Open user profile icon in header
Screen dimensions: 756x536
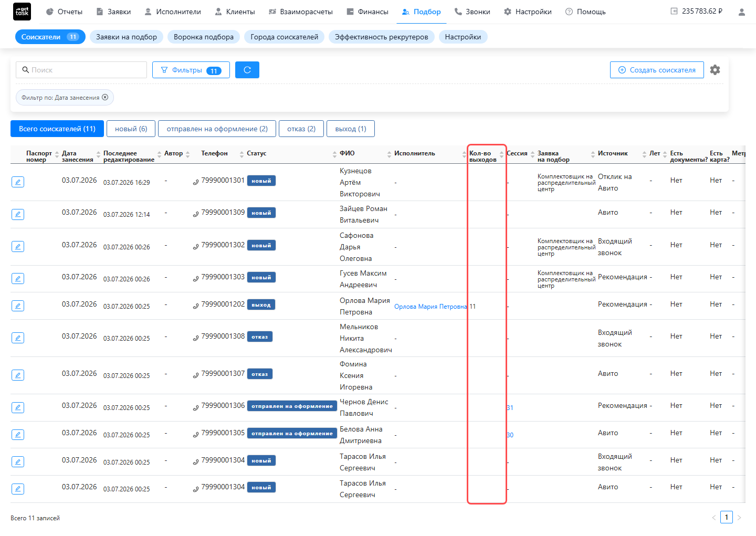click(x=741, y=12)
